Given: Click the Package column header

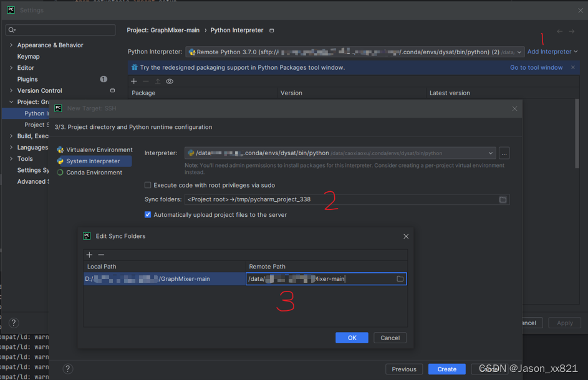Looking at the screenshot, I should pyautogui.click(x=203, y=93).
